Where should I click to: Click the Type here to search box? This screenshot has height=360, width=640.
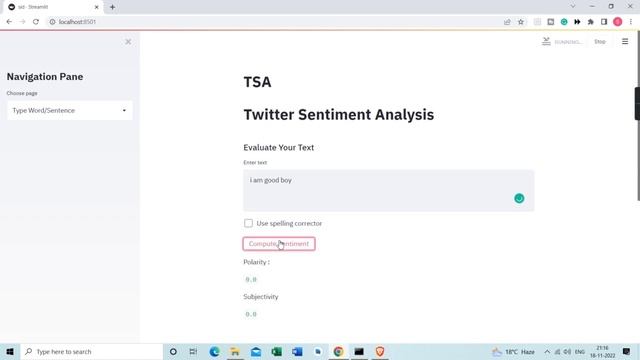coord(91,351)
